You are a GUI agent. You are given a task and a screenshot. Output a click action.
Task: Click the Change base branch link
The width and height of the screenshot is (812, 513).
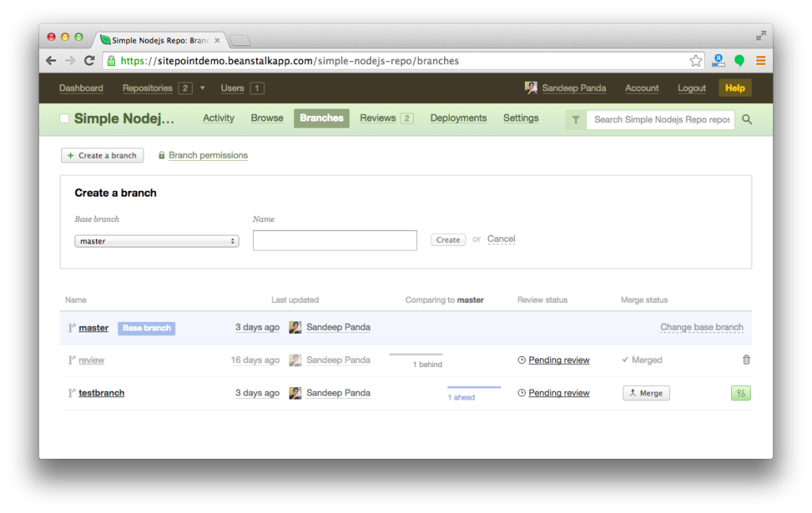pyautogui.click(x=702, y=327)
